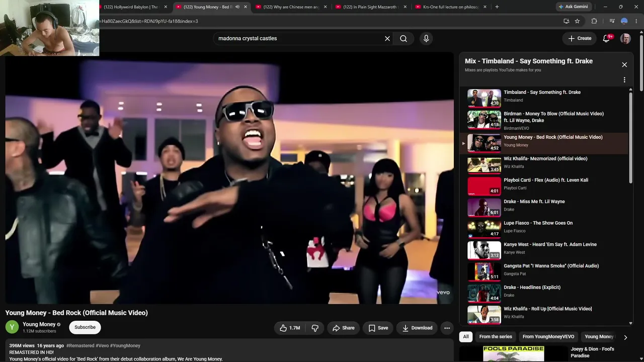Select the All filter chip
Screen dimensions: 644x362
(x=466, y=337)
